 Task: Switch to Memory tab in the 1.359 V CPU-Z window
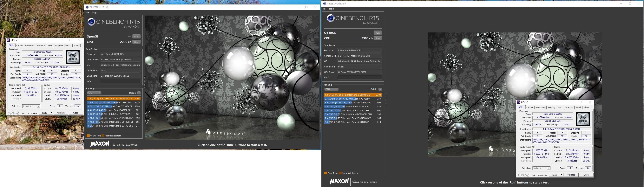pyautogui.click(x=41, y=45)
